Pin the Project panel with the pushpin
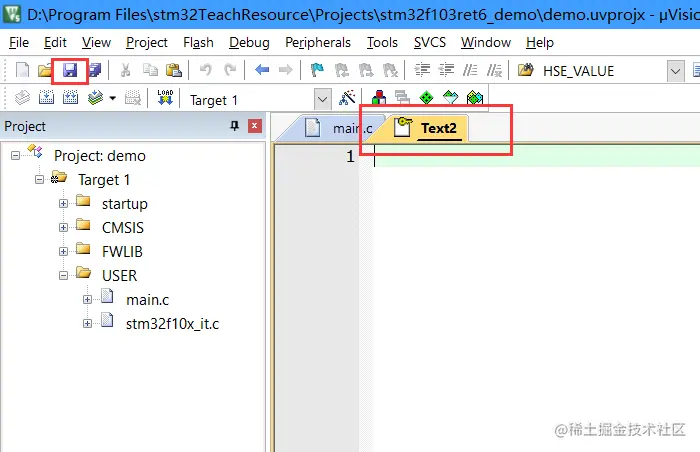This screenshot has height=452, width=700. point(234,126)
